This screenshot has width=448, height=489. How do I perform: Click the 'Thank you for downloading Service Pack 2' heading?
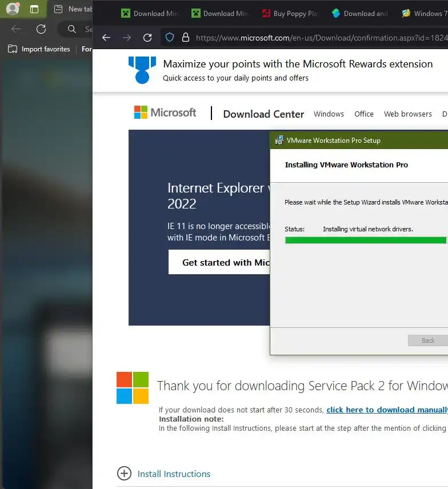coord(302,386)
